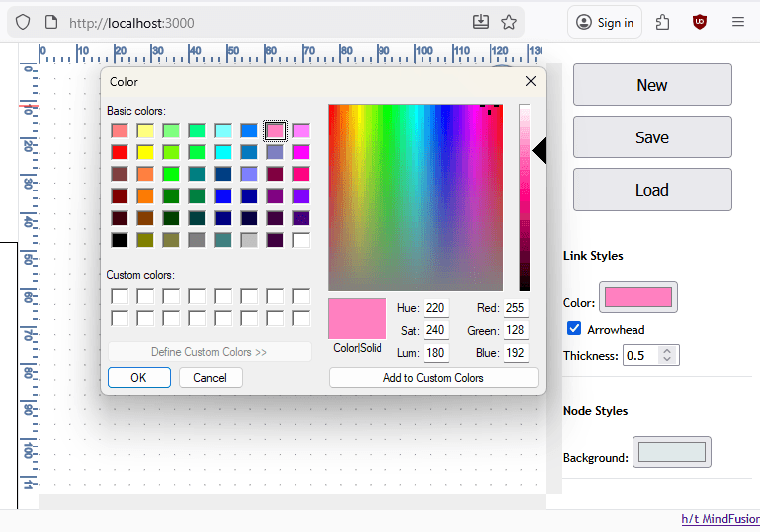760x532 pixels.
Task: Click the Hue value field
Action: (435, 308)
